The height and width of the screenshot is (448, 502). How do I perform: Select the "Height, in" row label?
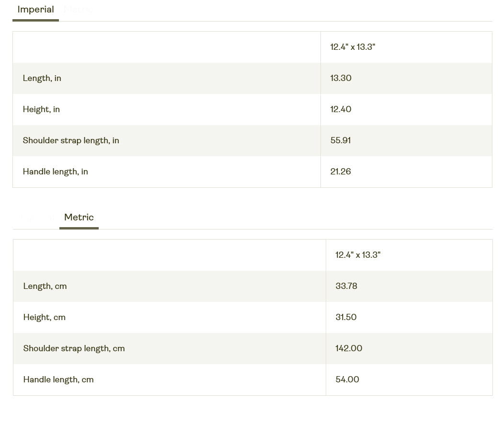[x=41, y=109]
